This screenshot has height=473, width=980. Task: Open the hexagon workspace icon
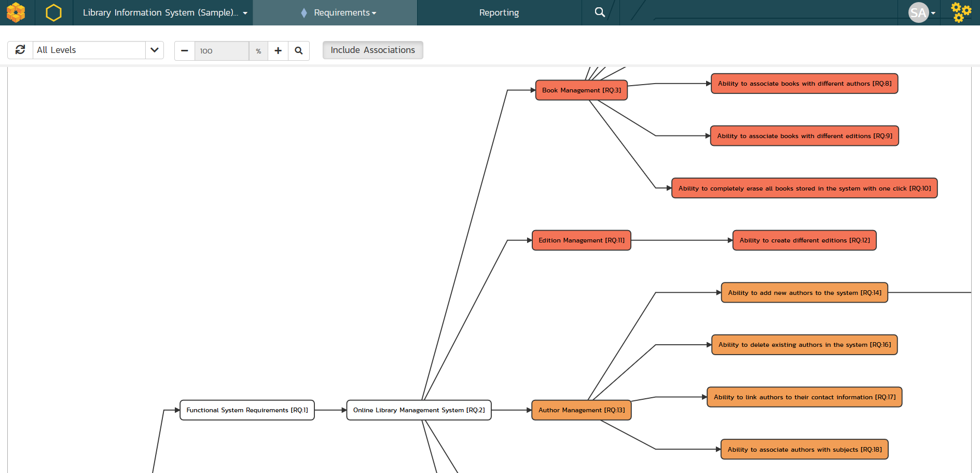click(53, 12)
